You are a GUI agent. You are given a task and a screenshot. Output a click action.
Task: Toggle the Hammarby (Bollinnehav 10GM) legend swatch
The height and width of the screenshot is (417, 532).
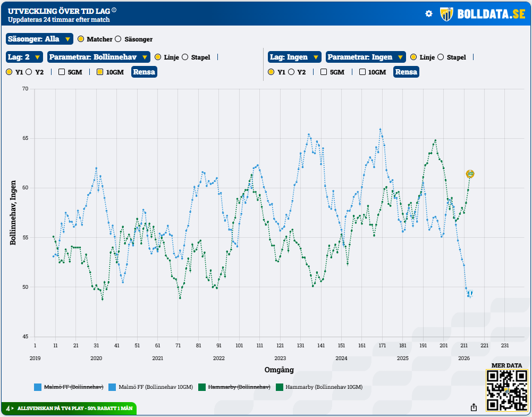point(279,387)
